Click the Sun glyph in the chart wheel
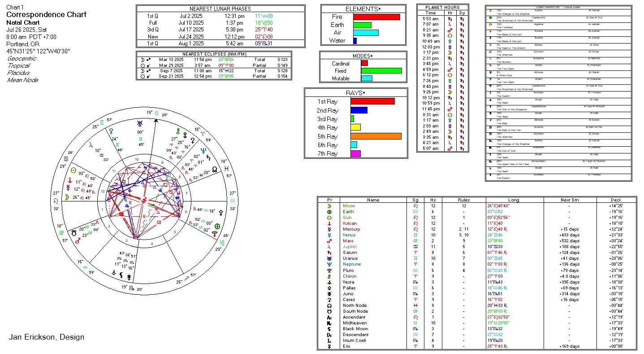The width and height of the screenshot is (644, 354). pos(73,170)
